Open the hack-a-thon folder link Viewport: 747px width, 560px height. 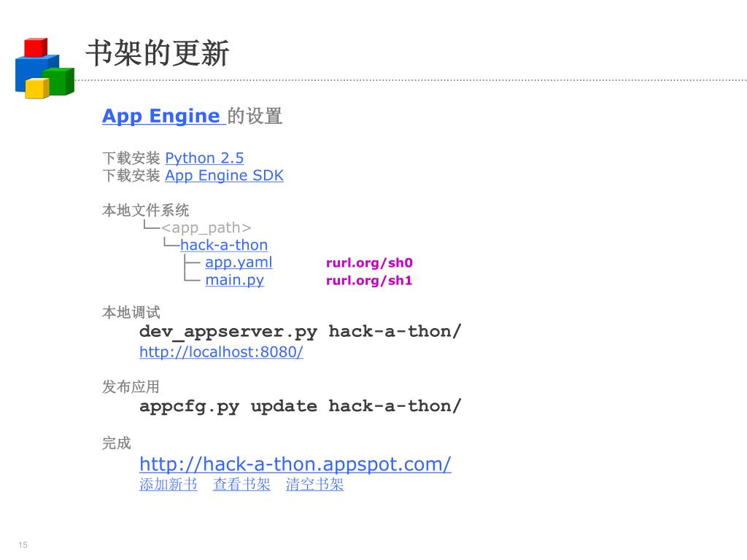[224, 245]
